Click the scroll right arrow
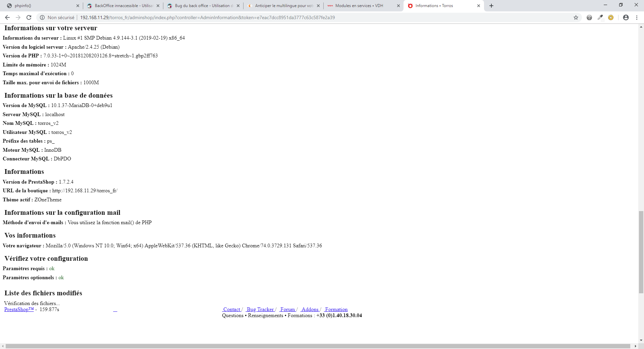The image size is (644, 349). point(635,346)
